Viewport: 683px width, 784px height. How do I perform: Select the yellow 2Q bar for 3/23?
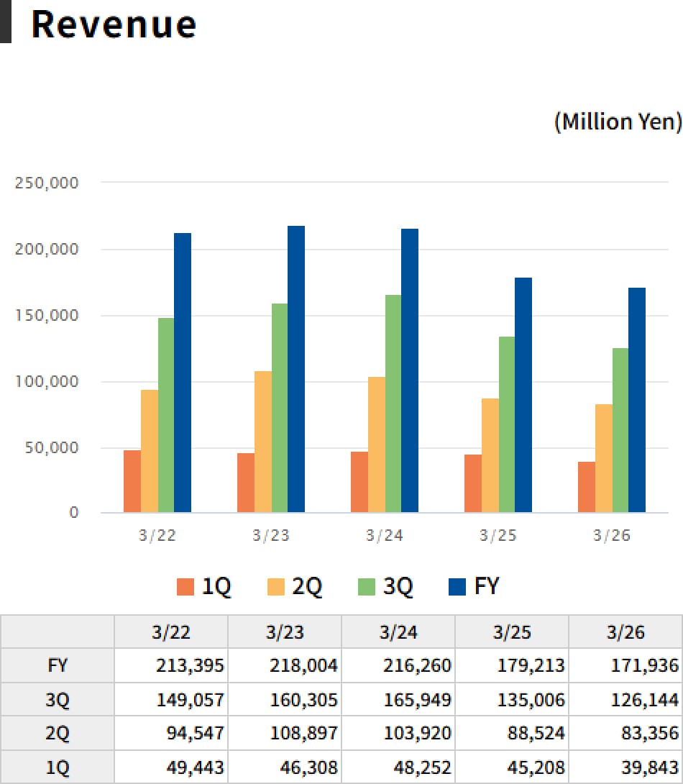263,442
